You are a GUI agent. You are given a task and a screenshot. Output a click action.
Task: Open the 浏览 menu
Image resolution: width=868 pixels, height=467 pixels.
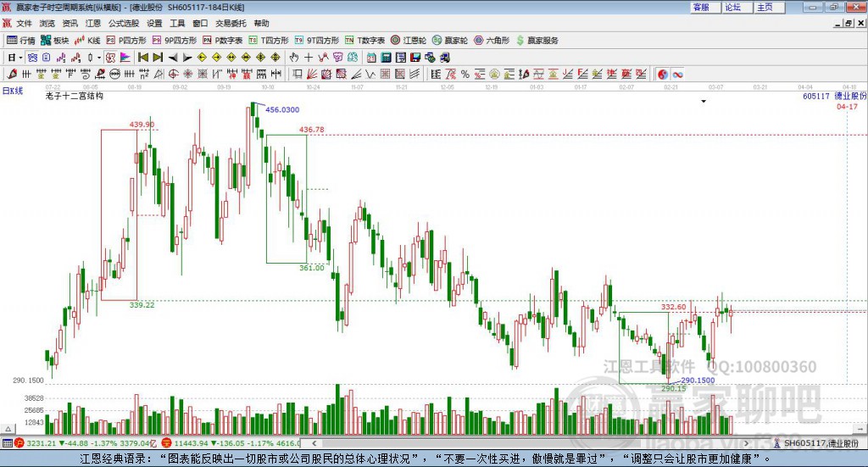tap(47, 23)
